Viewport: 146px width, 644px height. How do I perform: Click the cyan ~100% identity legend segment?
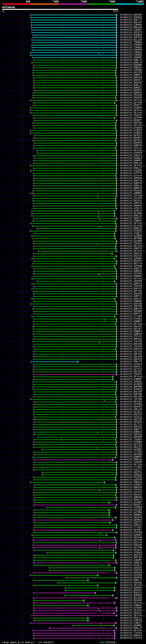pos(130,4)
